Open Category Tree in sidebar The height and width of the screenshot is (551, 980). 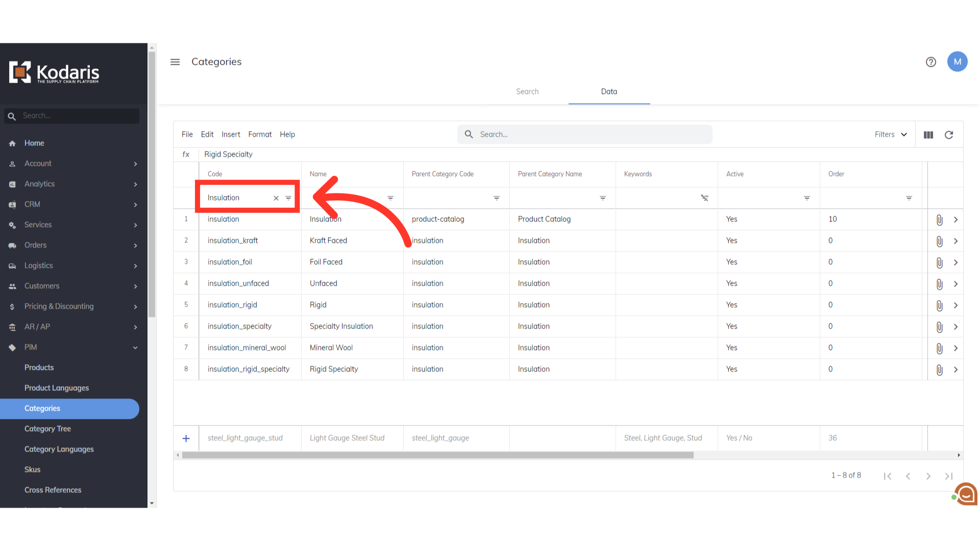coord(47,429)
